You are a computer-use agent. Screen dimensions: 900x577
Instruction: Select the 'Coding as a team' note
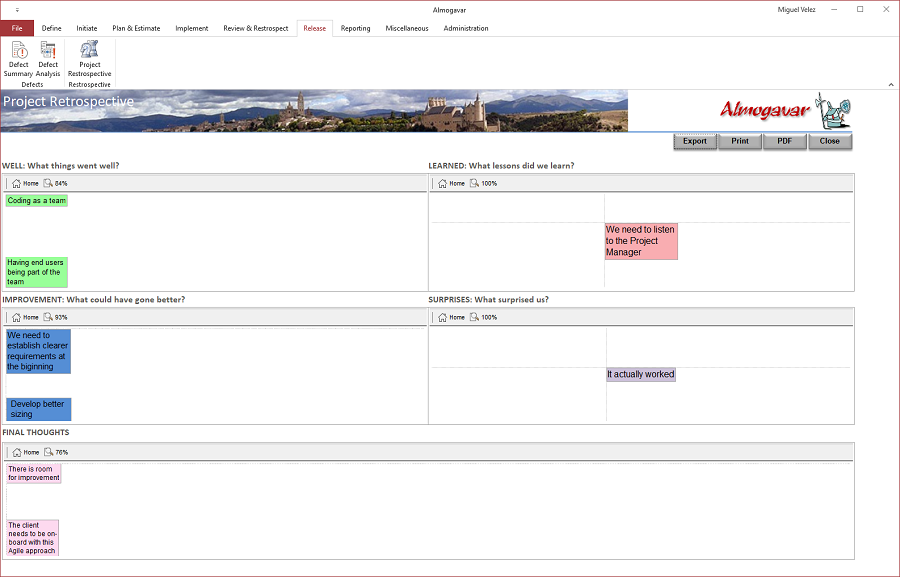click(x=37, y=200)
